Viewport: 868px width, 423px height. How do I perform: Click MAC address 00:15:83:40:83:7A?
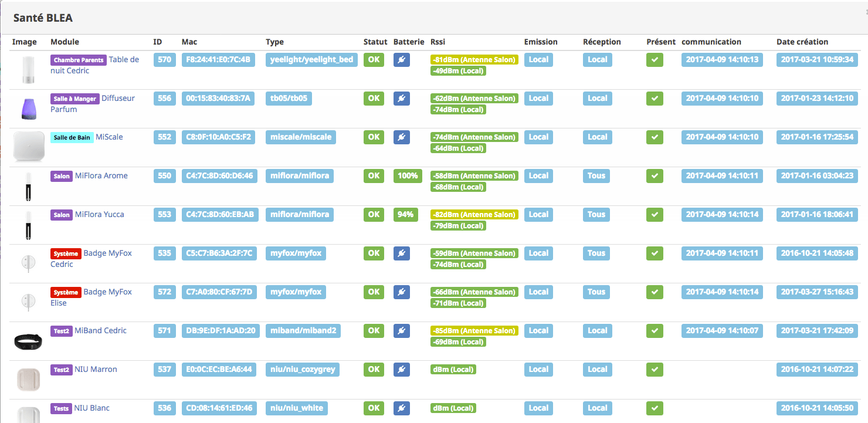click(x=218, y=98)
